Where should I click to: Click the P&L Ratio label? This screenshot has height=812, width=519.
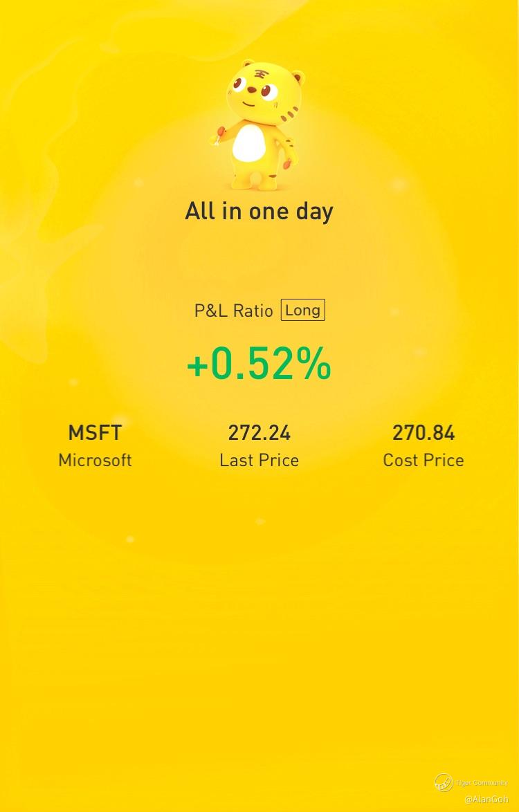click(x=234, y=311)
